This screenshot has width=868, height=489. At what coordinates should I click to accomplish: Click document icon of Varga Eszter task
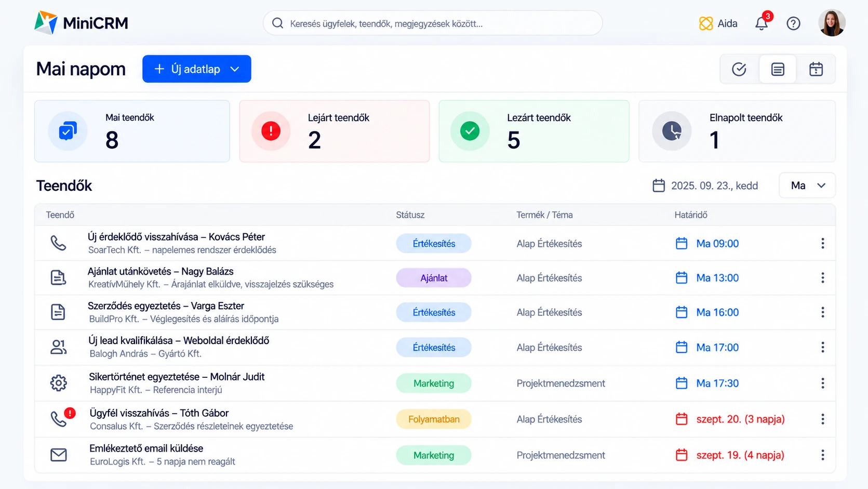click(58, 312)
